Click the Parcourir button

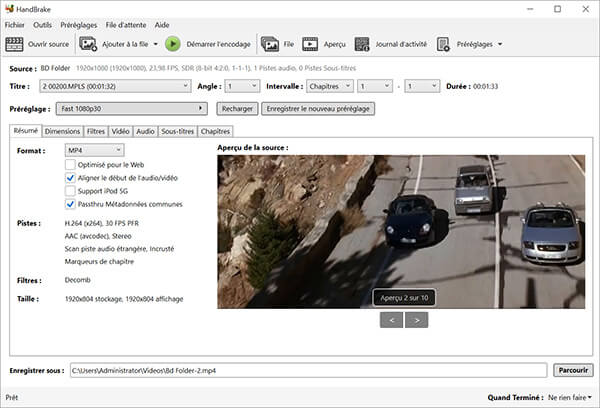point(573,370)
